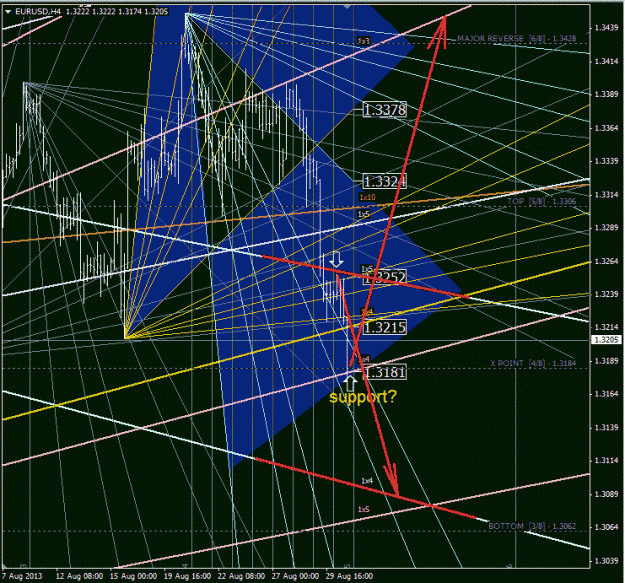Click 1.3139 on the price axis
625x583 pixels.
607,428
